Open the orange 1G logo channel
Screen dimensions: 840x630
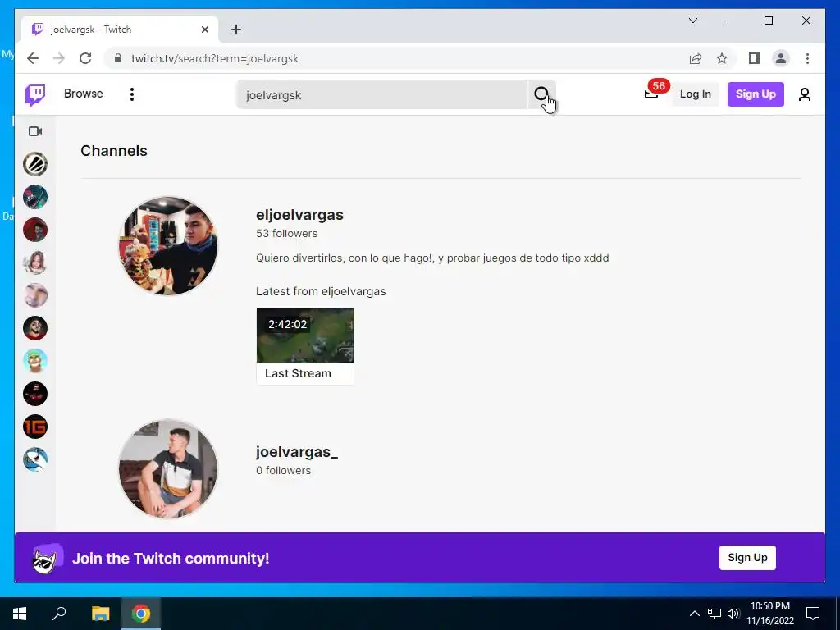[x=35, y=427]
